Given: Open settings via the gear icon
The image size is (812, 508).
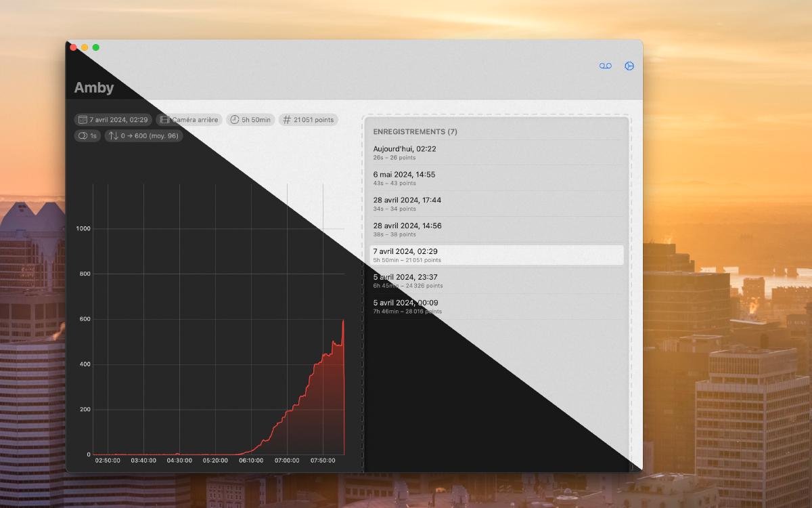Looking at the screenshot, I should point(629,66).
